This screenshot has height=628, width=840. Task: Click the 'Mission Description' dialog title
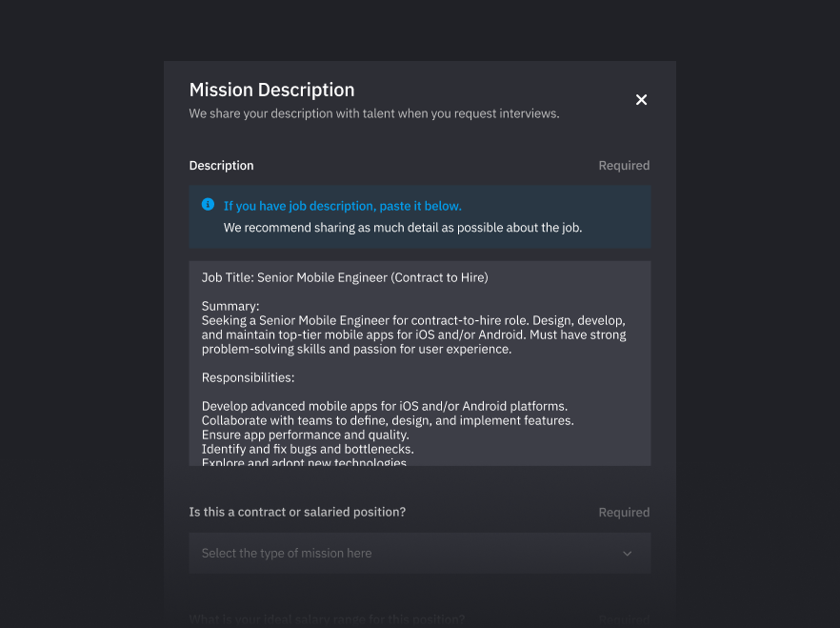point(271,90)
